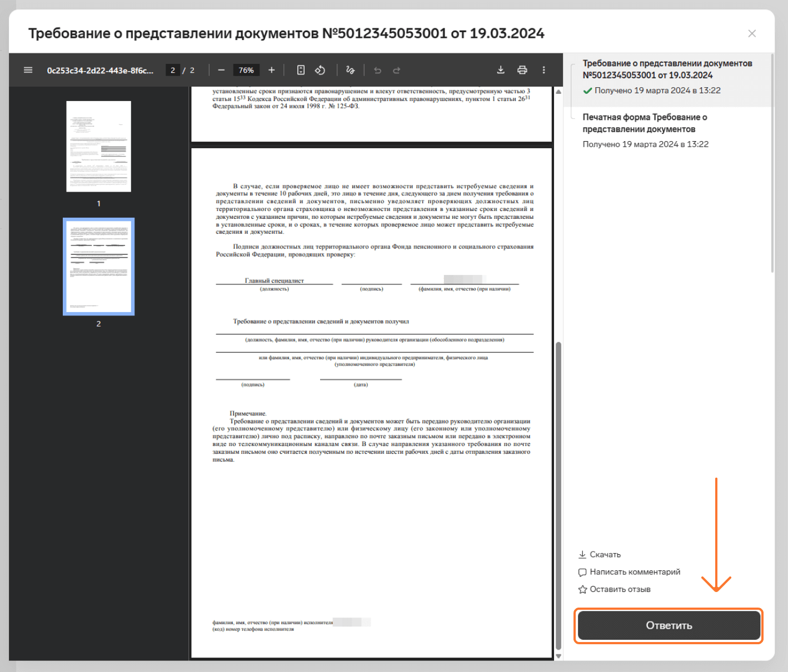Click the PDF scrollbar down arrow
Viewport: 788px width, 672px height.
(x=558, y=656)
